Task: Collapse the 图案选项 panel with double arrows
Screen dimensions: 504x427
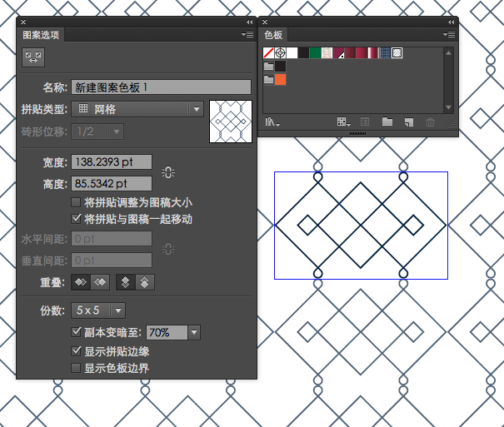Action: [249, 22]
